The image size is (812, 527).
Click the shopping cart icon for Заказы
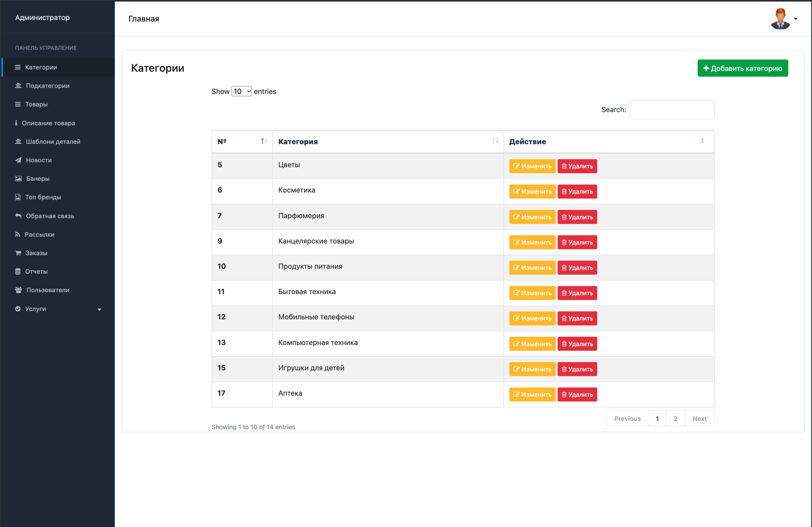pyautogui.click(x=18, y=253)
